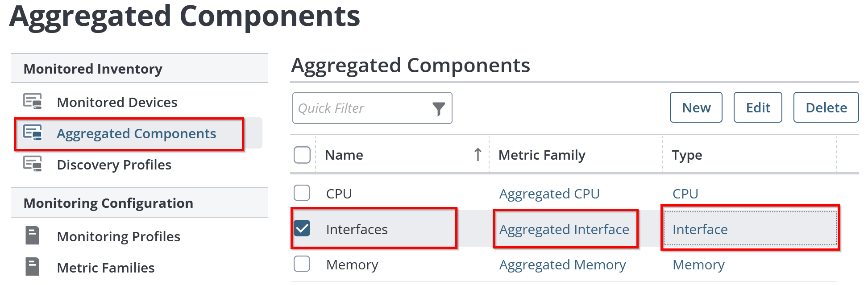This screenshot has height=285, width=868.
Task: Click the Monitoring Profiles document icon
Action: tap(33, 236)
